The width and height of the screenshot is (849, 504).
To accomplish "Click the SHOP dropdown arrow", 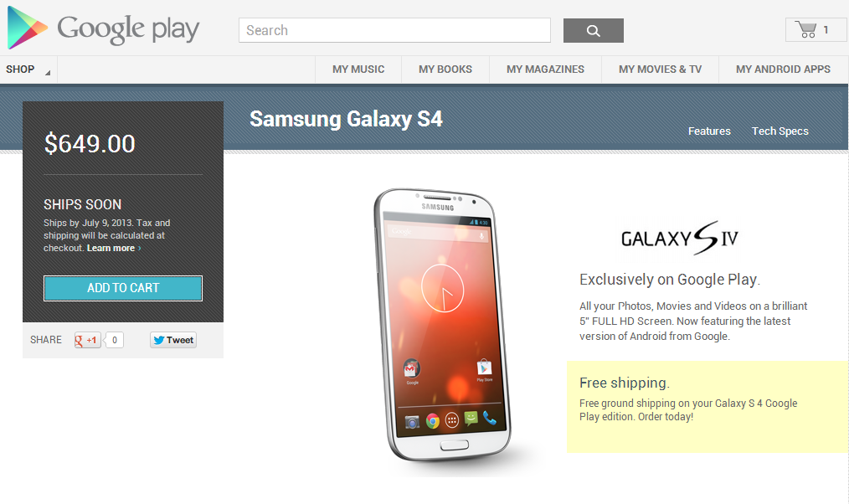I will pos(48,73).
